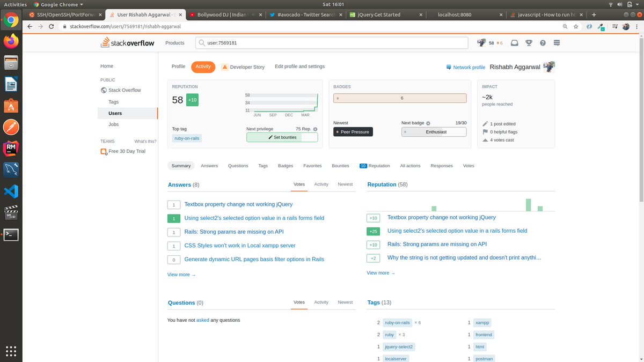
Task: Open Stack Overflow inbox icon
Action: click(514, 43)
